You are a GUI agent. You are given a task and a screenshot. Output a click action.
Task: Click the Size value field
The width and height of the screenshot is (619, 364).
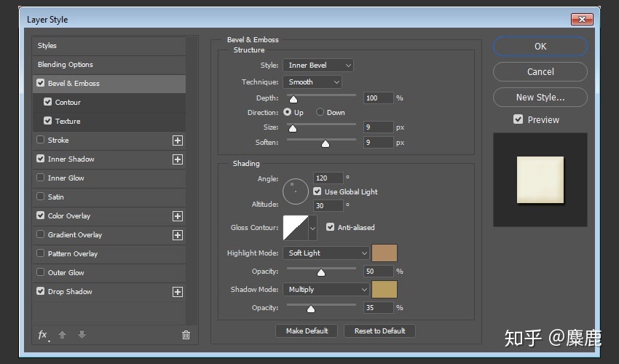click(378, 127)
